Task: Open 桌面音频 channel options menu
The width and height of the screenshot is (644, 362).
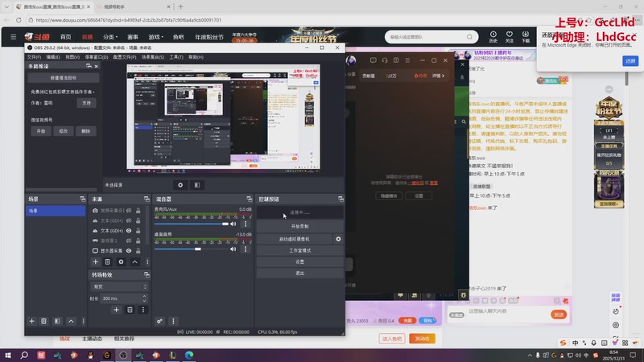Action: [246, 249]
